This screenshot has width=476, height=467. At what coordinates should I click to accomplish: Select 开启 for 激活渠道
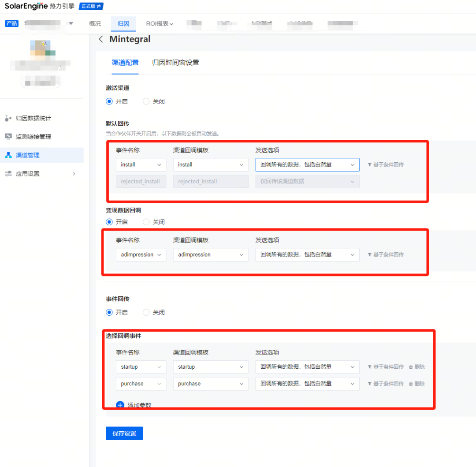(x=109, y=101)
